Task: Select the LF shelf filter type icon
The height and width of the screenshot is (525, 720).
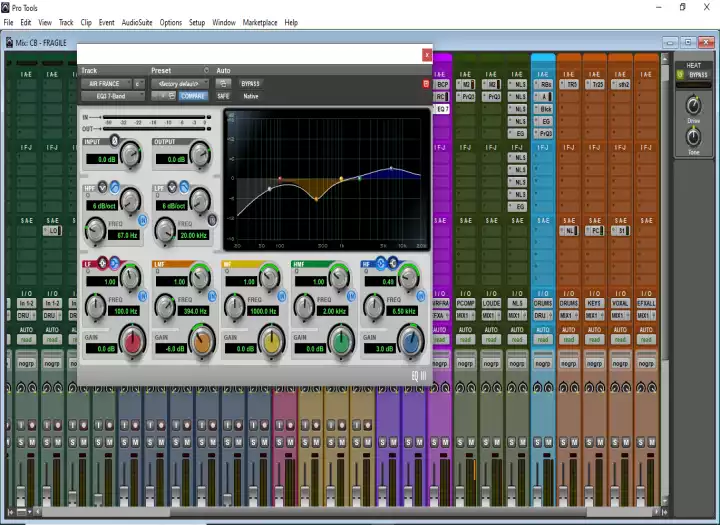Action: [114, 263]
